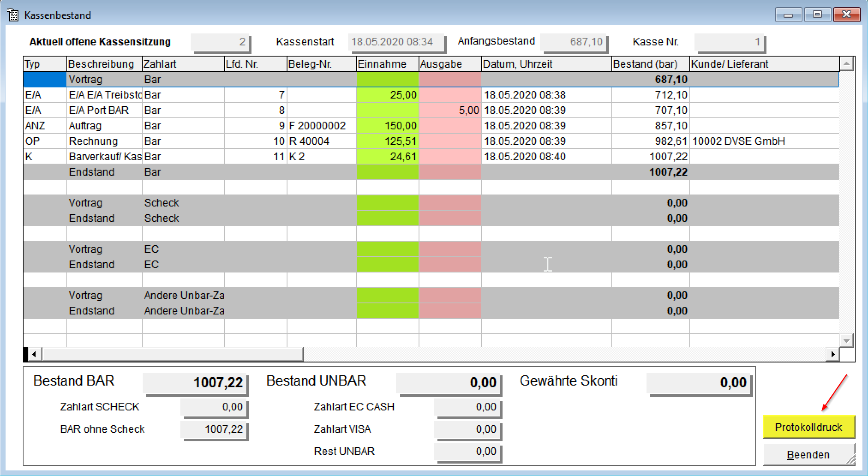Click the Aktuell offene Kassensitzung number field
This screenshot has height=476, width=868.
pyautogui.click(x=220, y=42)
